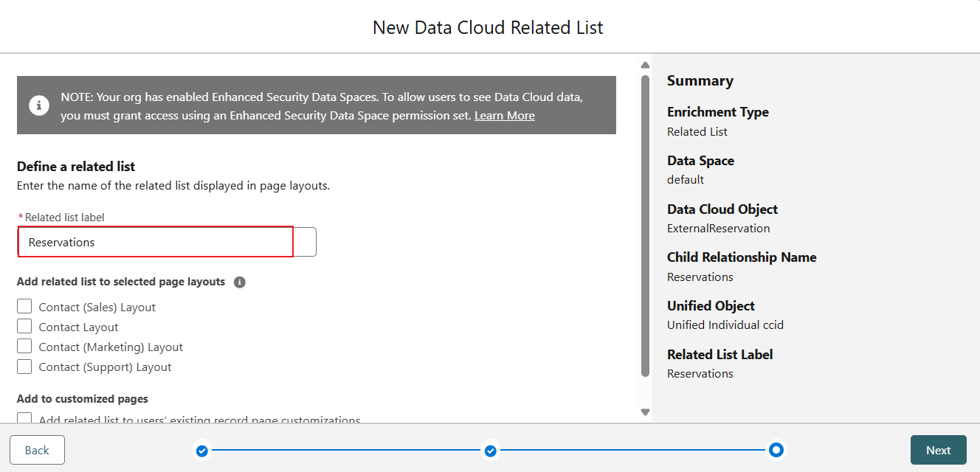The width and height of the screenshot is (980, 472).
Task: Click the scroll down arrow
Action: [645, 412]
